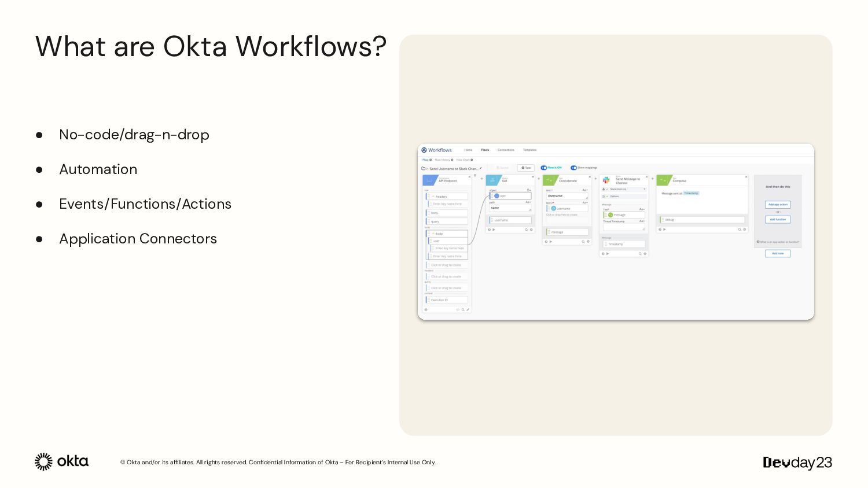Click the Get card magnifier icon
868x488 pixels.
[x=526, y=230]
